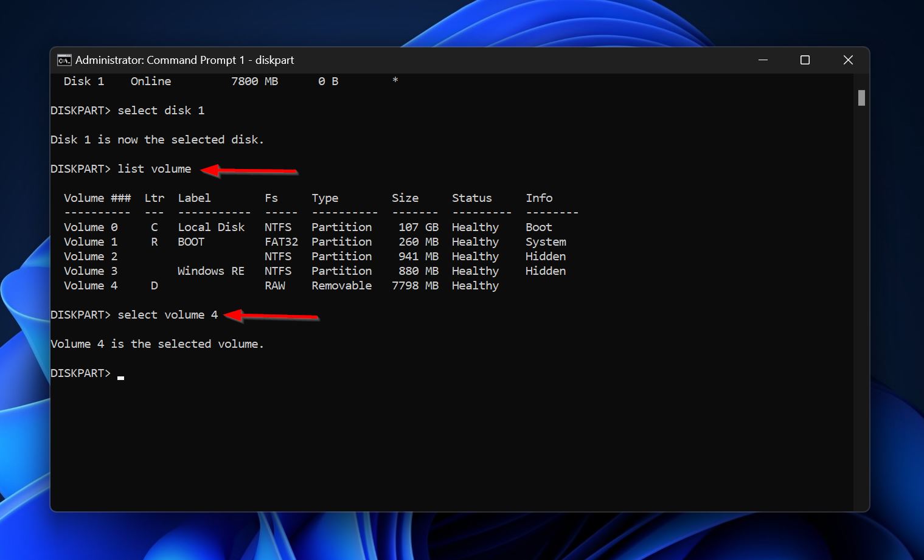The image size is (924, 560).
Task: Click the window title 'Administrator: Command Prompt 1 - diskpart'
Action: click(x=184, y=60)
